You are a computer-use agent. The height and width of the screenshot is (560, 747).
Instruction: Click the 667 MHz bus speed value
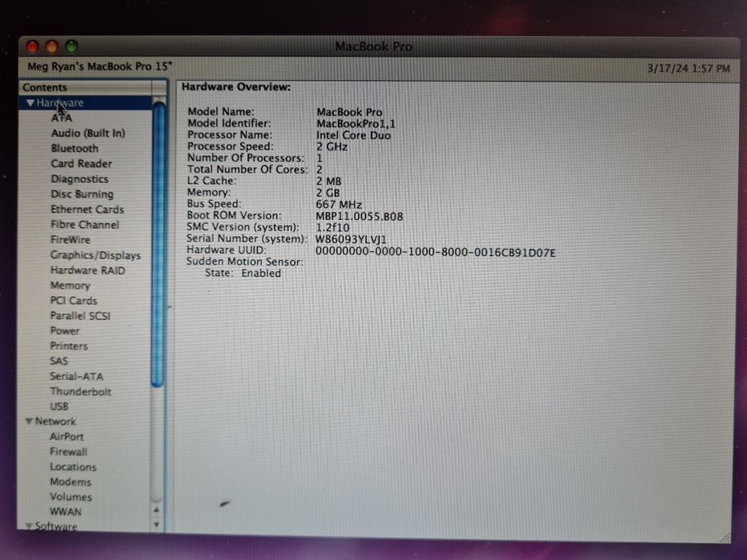coord(339,204)
